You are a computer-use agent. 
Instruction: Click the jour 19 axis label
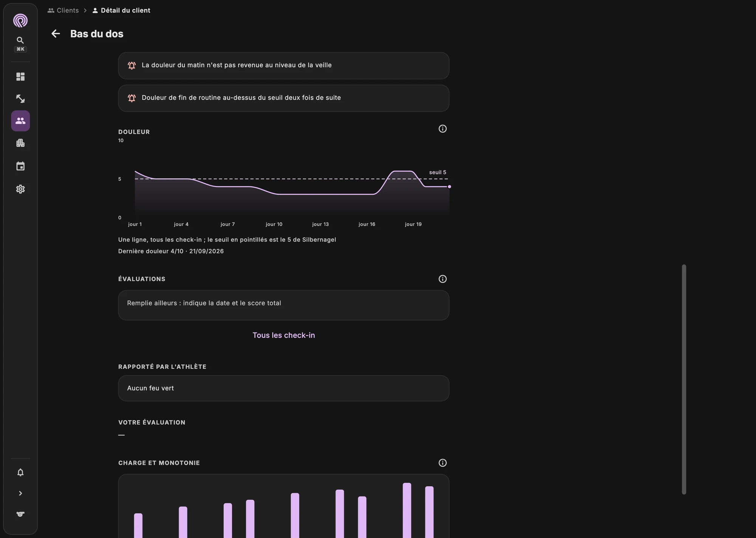413,224
